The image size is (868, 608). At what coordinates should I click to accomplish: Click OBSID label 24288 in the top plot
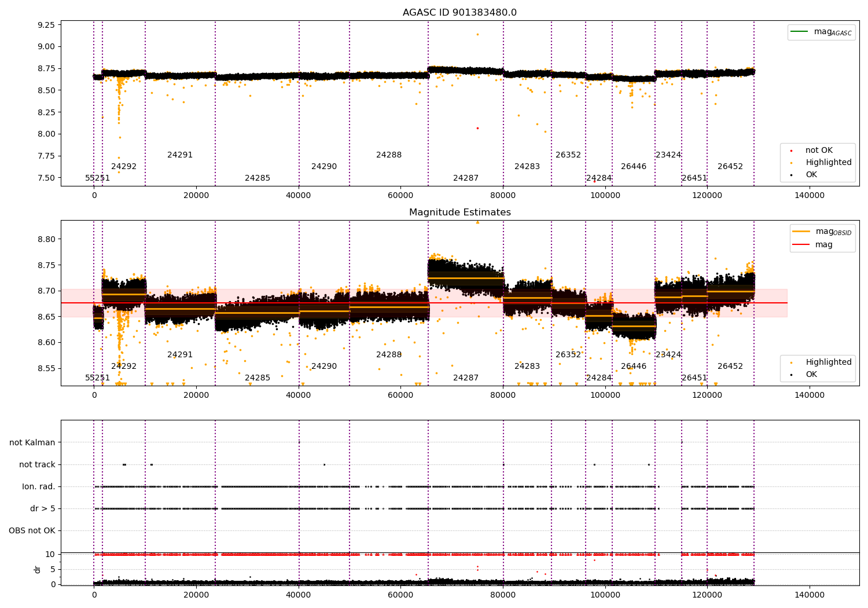tap(389, 155)
